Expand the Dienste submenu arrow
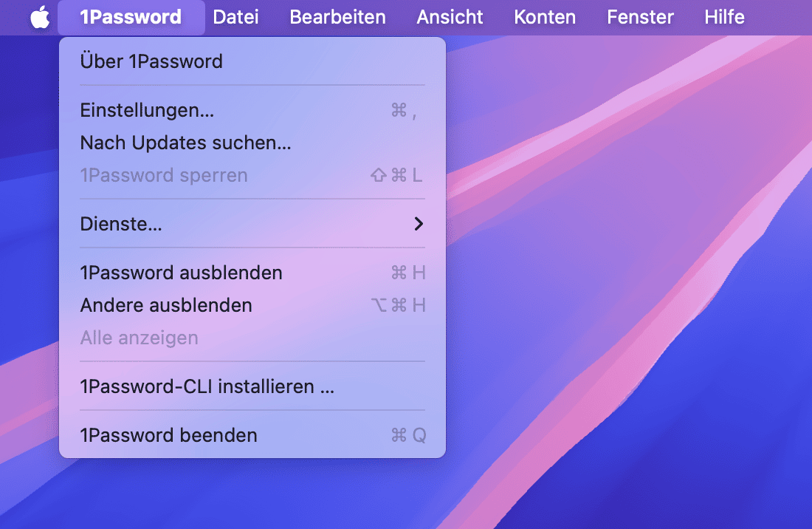The height and width of the screenshot is (529, 812). (419, 224)
